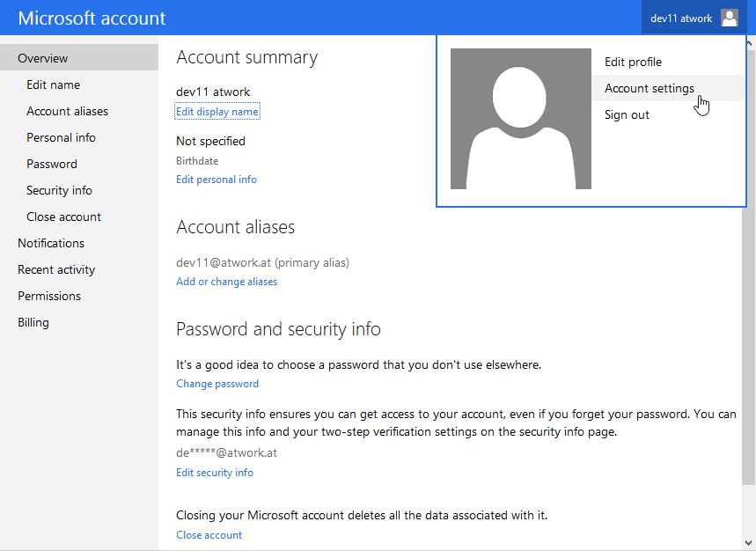This screenshot has height=551, width=756.
Task: Click the large profile picture placeholder
Action: (x=520, y=119)
